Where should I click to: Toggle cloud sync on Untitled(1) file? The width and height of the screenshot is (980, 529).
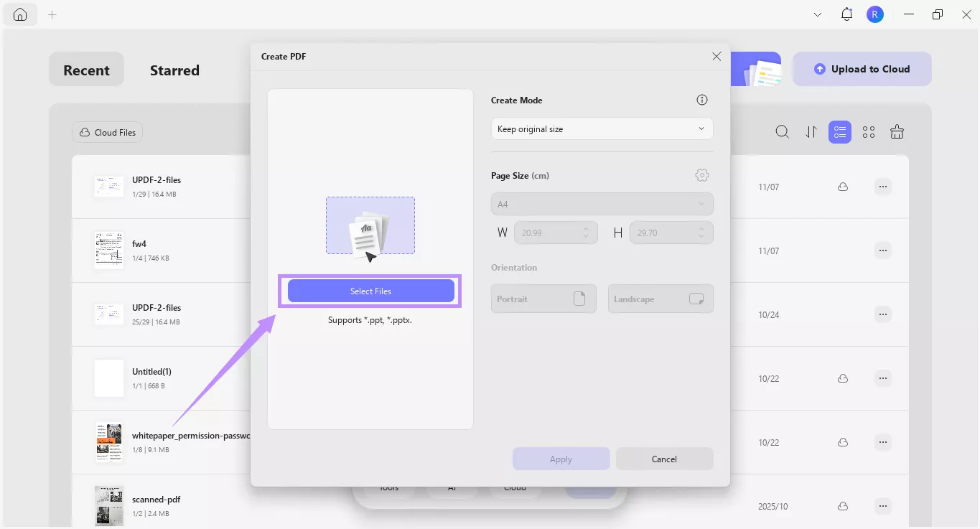point(842,378)
